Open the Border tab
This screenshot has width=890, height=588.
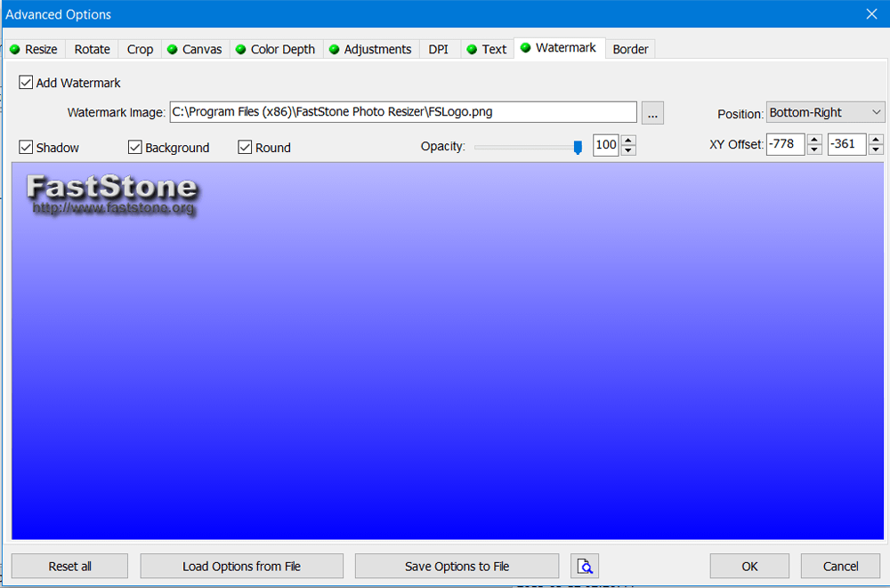click(630, 50)
